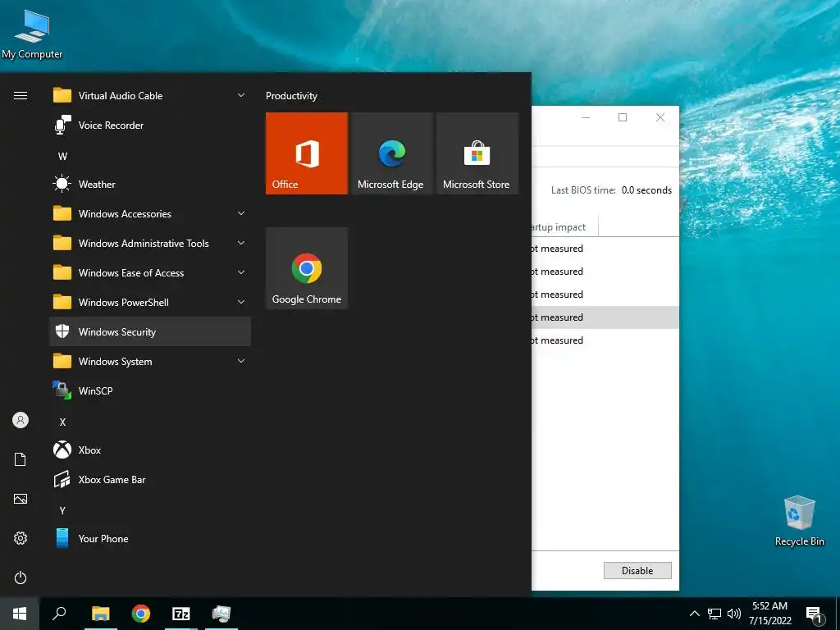The width and height of the screenshot is (840, 630).
Task: Close the Task Manager window
Action: (x=660, y=117)
